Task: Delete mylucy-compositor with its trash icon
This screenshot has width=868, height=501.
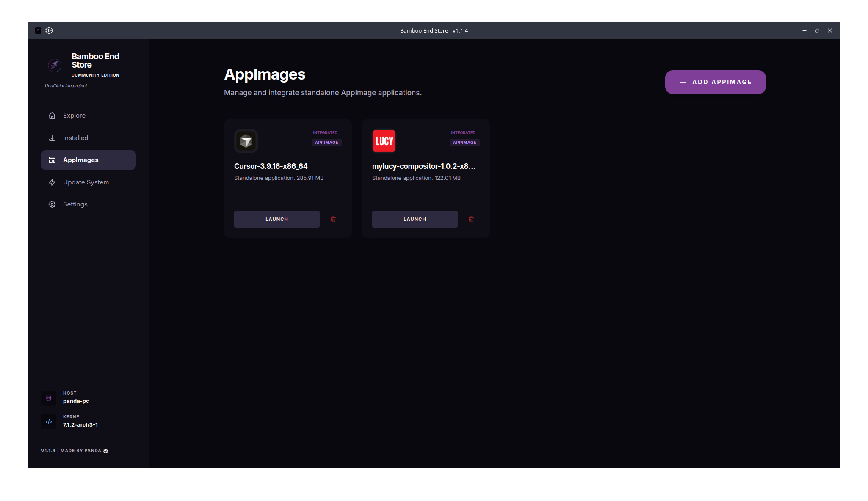Action: point(471,219)
